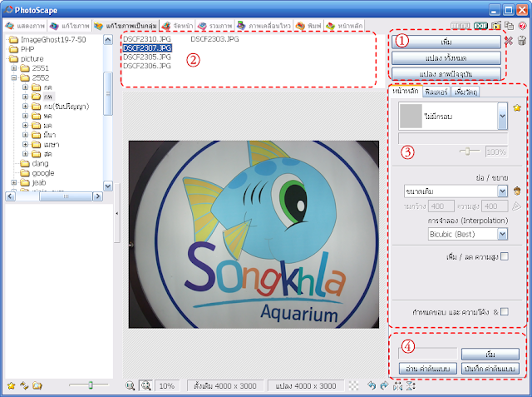Image resolution: width=532 pixels, height=397 pixels.
Task: Expand the jeab folder node
Action: [x=14, y=182]
